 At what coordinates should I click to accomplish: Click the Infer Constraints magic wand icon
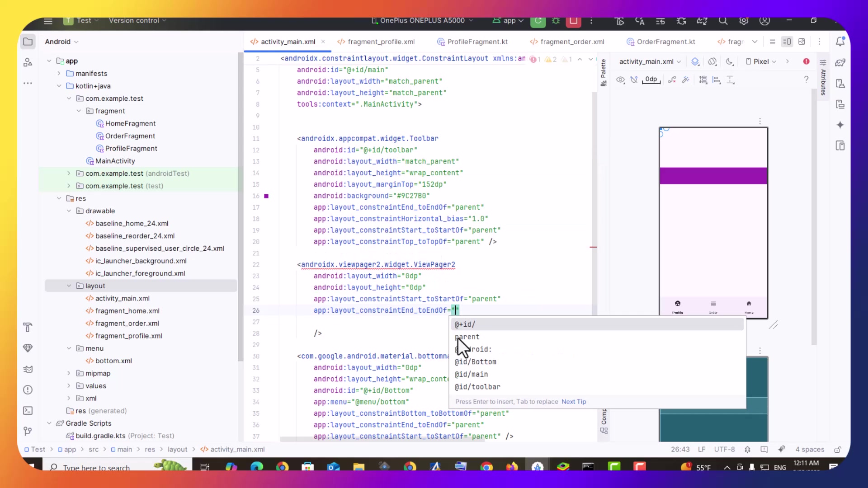coord(686,80)
